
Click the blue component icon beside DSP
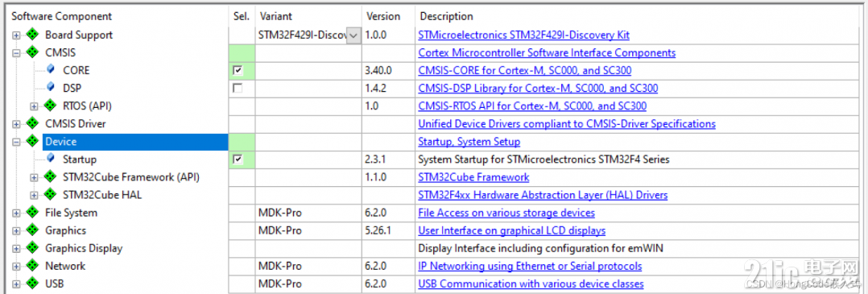51,88
